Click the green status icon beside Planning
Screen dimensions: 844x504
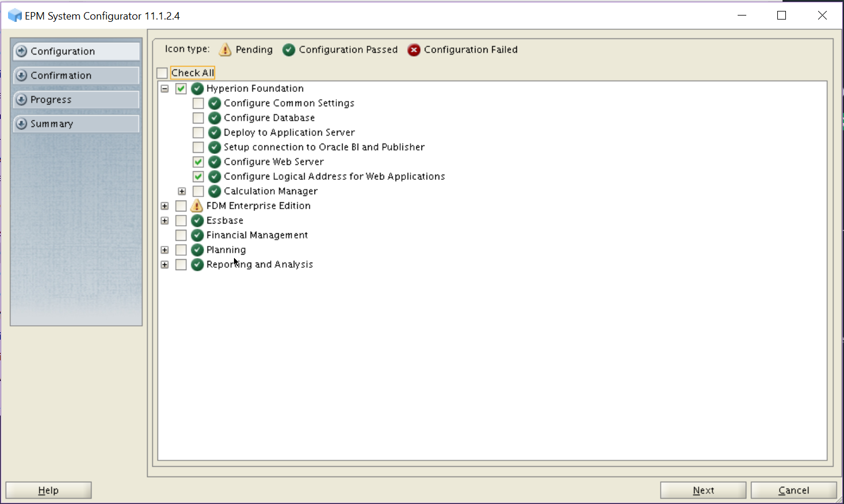pyautogui.click(x=197, y=250)
